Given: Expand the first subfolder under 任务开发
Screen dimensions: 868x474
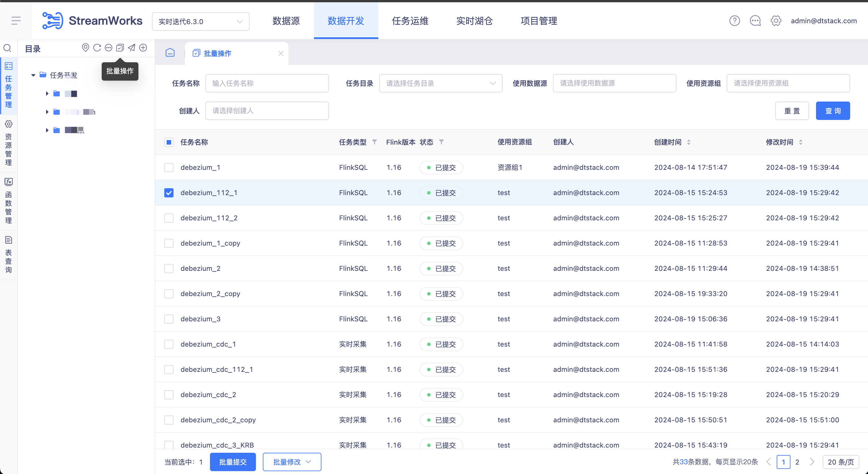Looking at the screenshot, I should coord(47,93).
